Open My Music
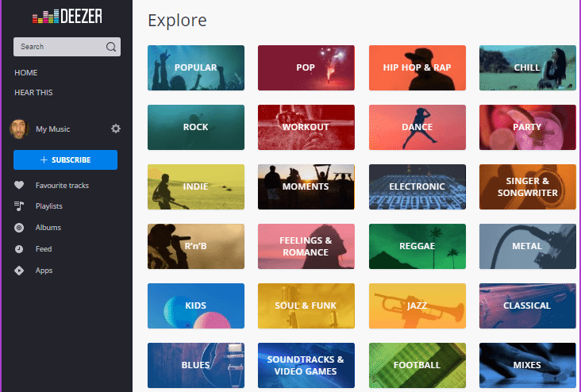 (53, 129)
